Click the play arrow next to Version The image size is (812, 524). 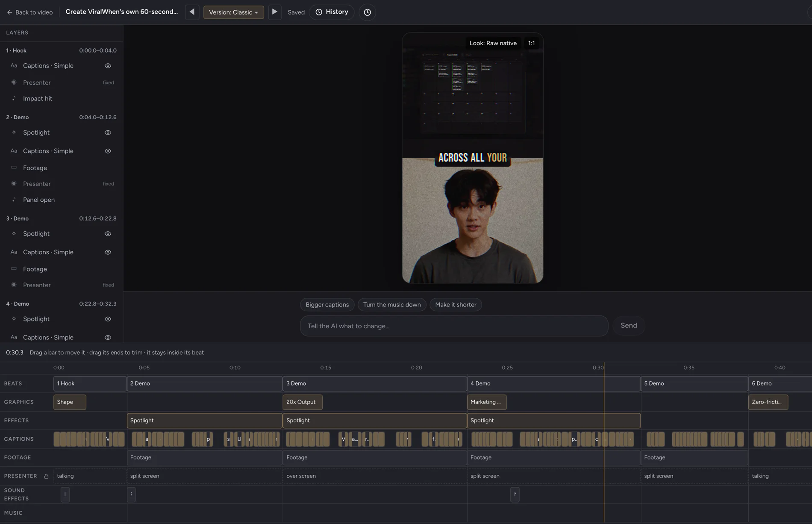point(274,12)
